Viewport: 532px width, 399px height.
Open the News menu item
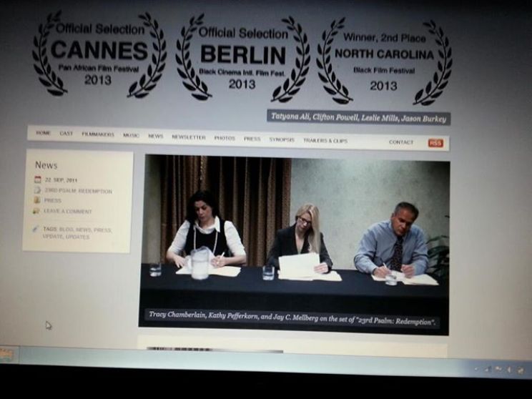[x=156, y=136]
